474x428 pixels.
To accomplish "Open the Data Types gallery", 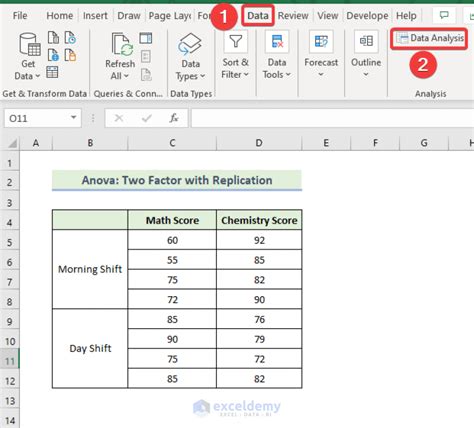I will (x=190, y=57).
